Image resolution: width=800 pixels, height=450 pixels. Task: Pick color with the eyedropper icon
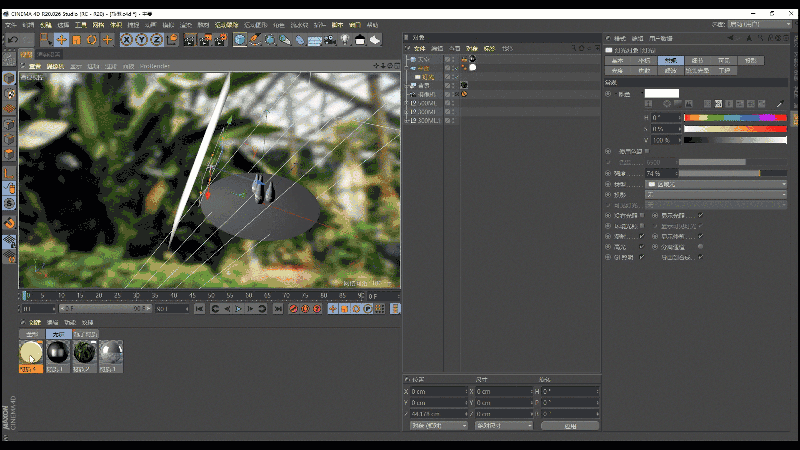point(780,104)
